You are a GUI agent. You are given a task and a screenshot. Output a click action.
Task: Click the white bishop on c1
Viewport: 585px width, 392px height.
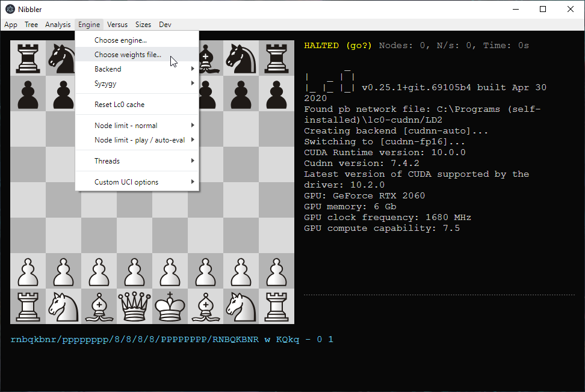(x=99, y=307)
